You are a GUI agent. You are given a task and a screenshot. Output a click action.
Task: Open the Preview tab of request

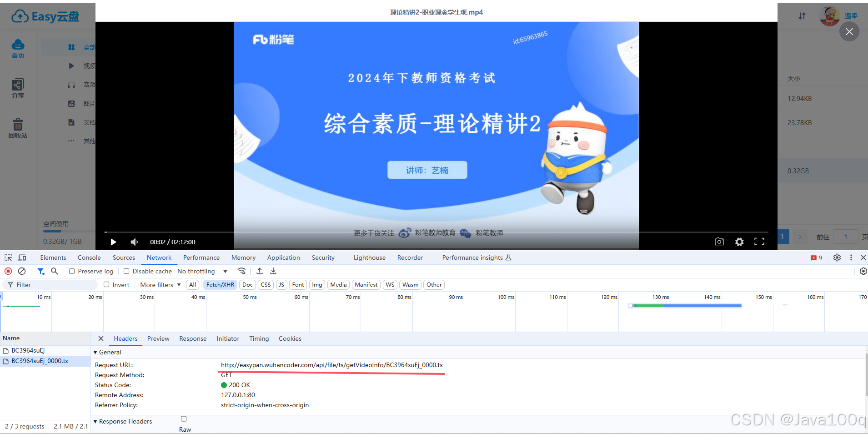tap(158, 338)
